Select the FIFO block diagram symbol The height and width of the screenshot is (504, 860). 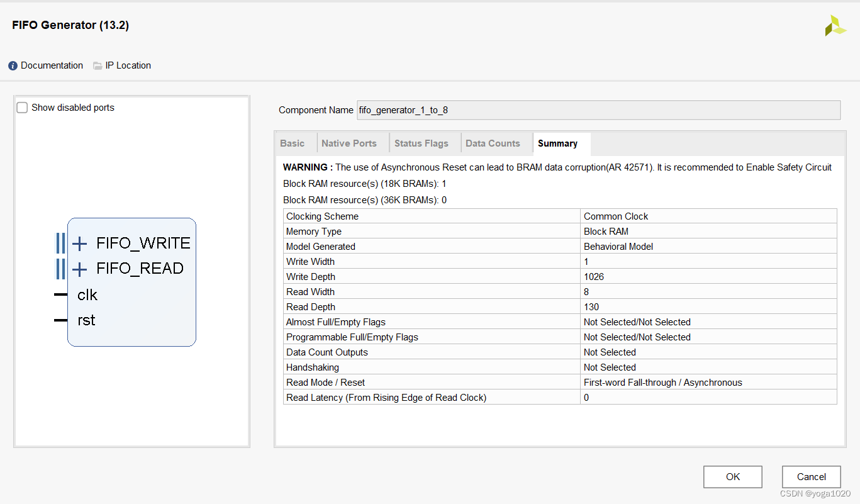click(x=131, y=282)
